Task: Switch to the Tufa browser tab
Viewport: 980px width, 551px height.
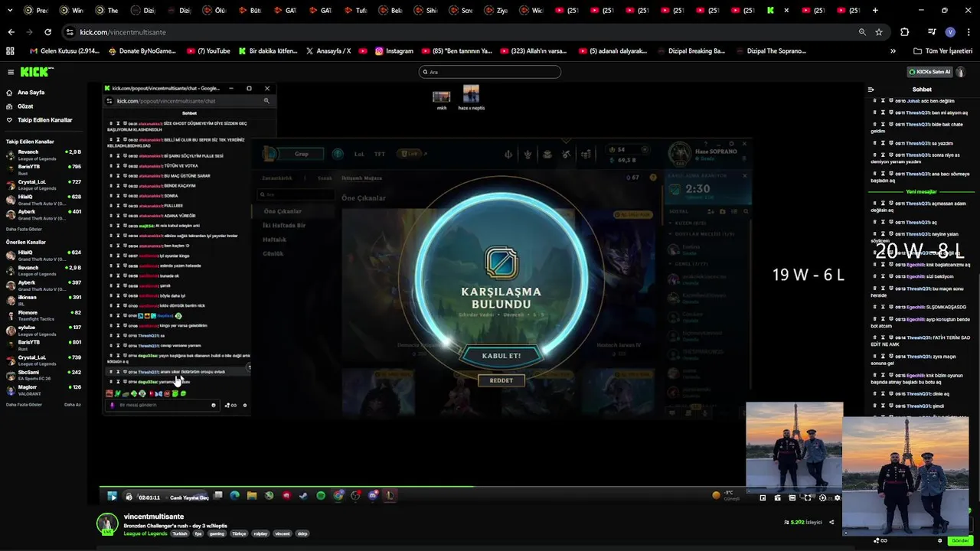Action: point(355,11)
